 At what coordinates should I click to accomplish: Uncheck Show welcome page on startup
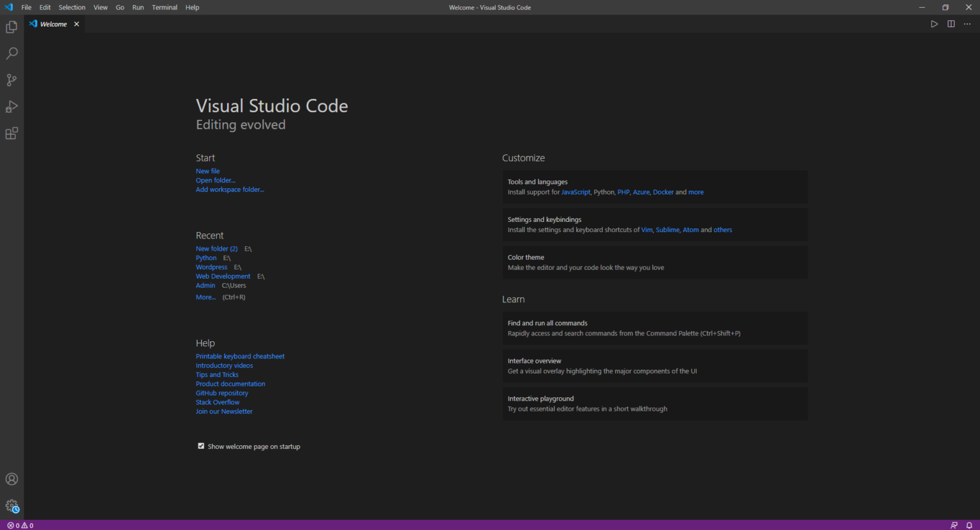[201, 446]
